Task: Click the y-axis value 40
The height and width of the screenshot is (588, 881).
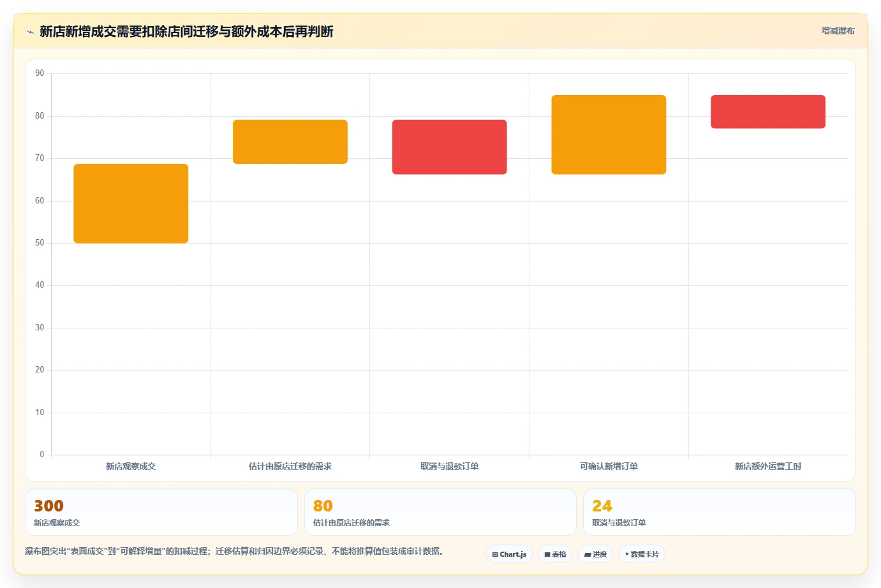Action: point(40,285)
